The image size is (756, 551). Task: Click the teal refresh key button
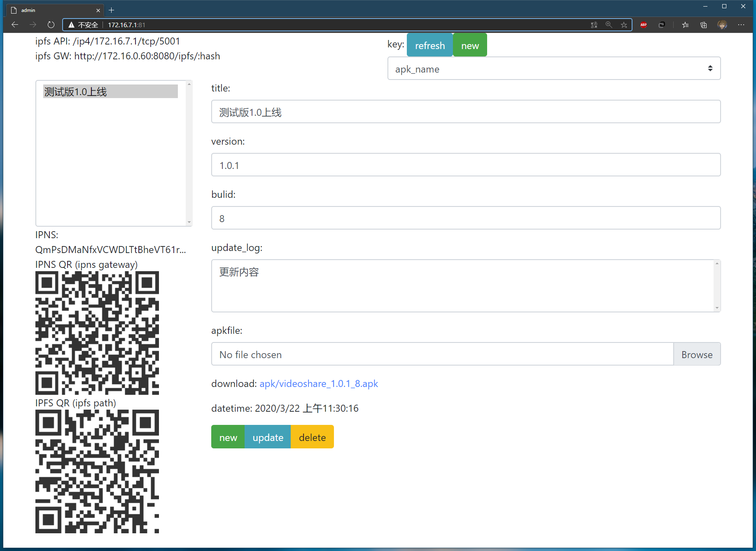430,45
